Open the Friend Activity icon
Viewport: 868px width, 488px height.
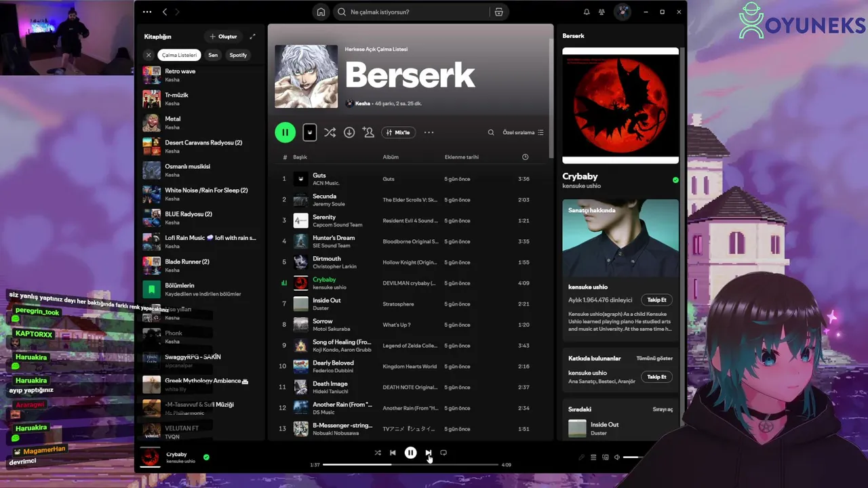tap(601, 12)
